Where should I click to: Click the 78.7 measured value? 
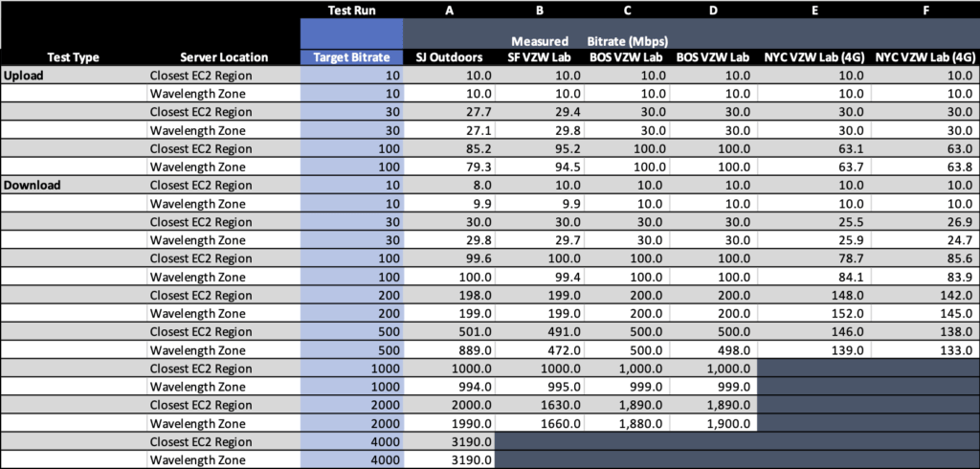point(851,258)
